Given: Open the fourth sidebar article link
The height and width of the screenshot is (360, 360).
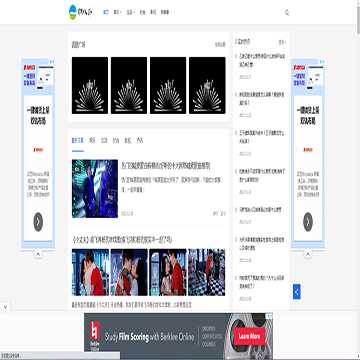Looking at the screenshot, I should 262,175.
